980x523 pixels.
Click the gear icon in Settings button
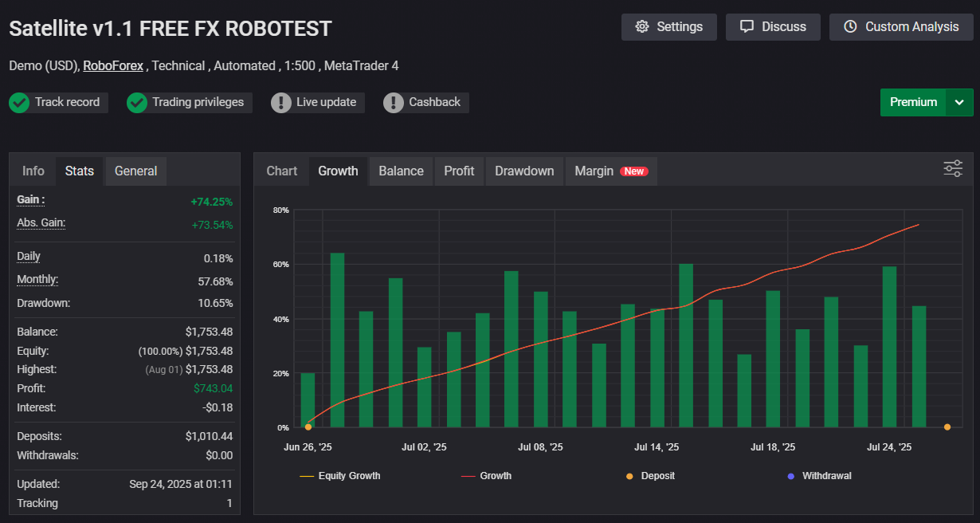tap(642, 27)
